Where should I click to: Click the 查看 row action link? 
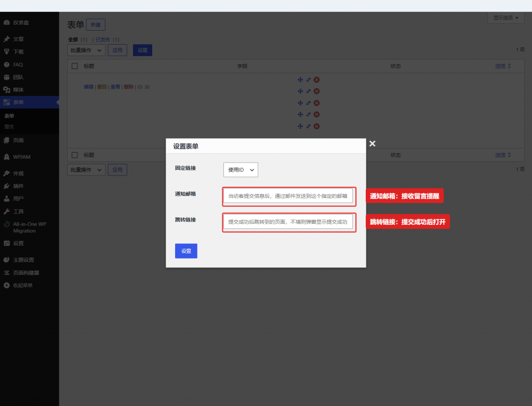pyautogui.click(x=115, y=87)
